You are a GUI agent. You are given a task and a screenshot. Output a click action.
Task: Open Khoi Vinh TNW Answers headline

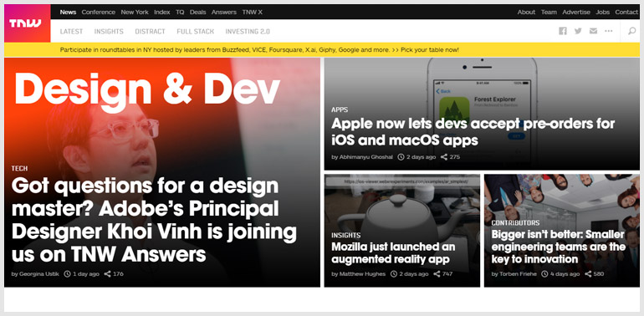click(154, 220)
